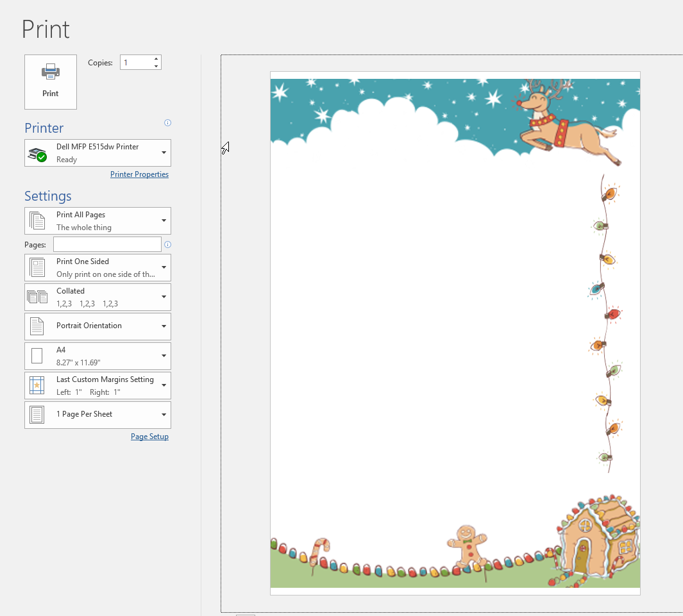Click into the Pages range input field
The height and width of the screenshot is (616, 683).
pos(107,244)
